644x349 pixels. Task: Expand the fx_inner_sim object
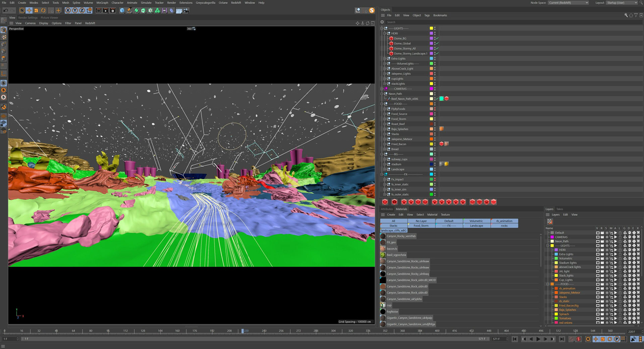385,189
